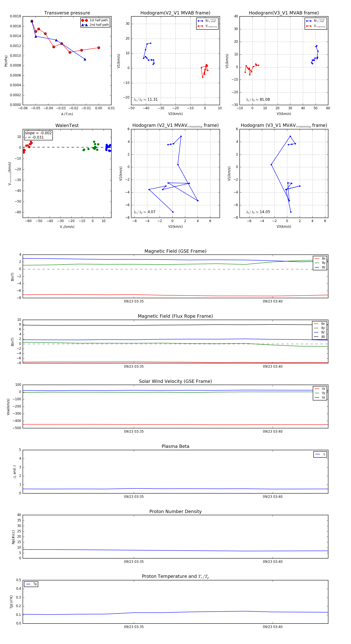Select the βp legend entry in Plasma Beta plot

tap(321, 454)
